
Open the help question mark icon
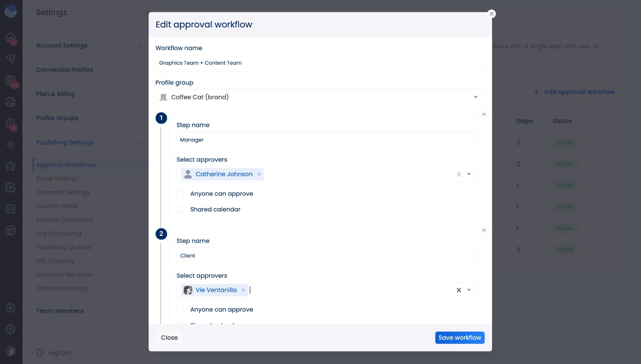click(11, 329)
